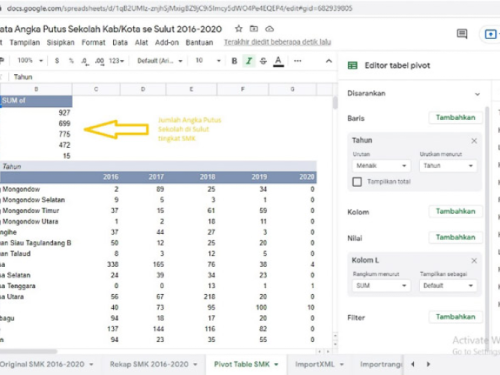
Task: Select column C header
Action: (96, 89)
